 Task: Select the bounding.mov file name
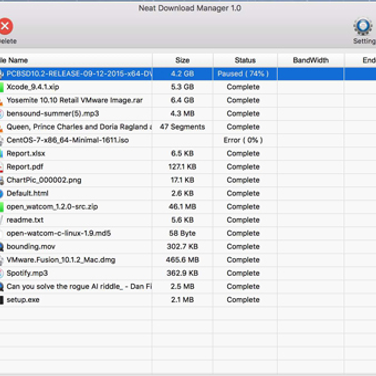click(31, 247)
